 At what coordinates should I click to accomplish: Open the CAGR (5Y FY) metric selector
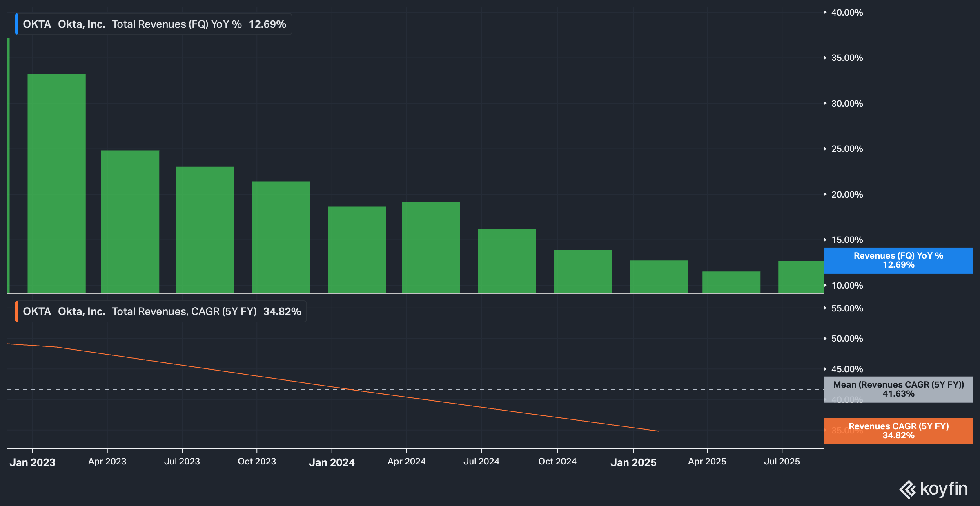[223, 311]
